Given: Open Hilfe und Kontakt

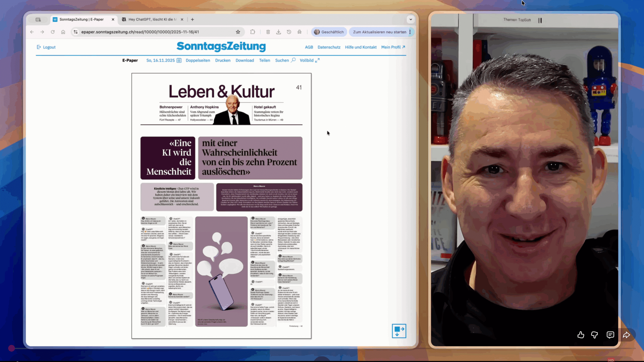Looking at the screenshot, I should pos(360,47).
